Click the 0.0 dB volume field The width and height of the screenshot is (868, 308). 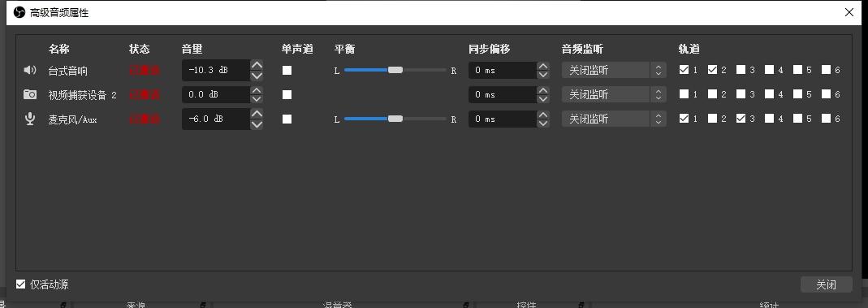coord(216,94)
